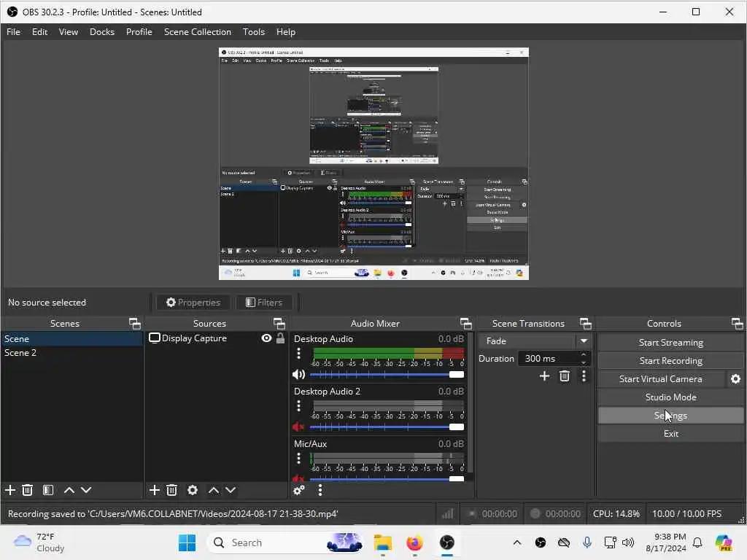Open File Explorer from taskbar
747x560 pixels.
382,542
